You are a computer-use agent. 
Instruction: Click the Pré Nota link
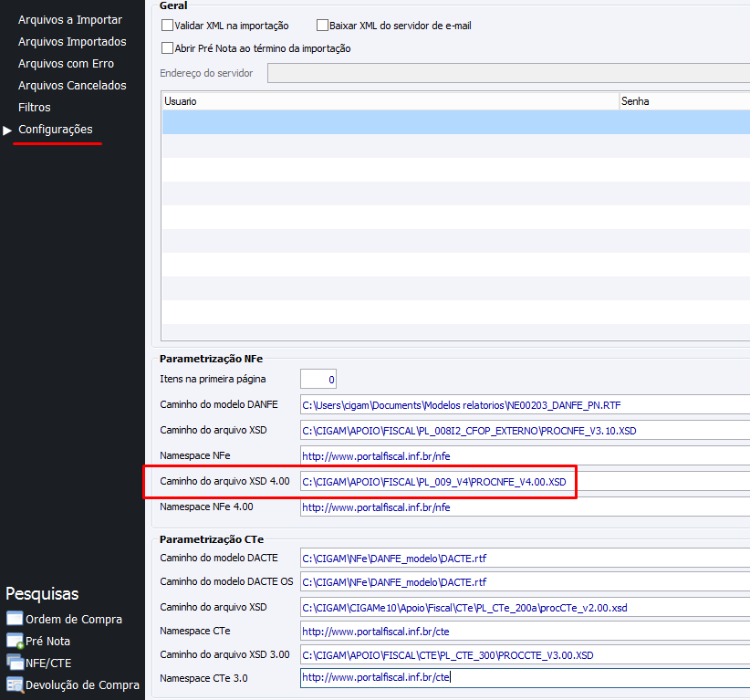[x=47, y=642]
